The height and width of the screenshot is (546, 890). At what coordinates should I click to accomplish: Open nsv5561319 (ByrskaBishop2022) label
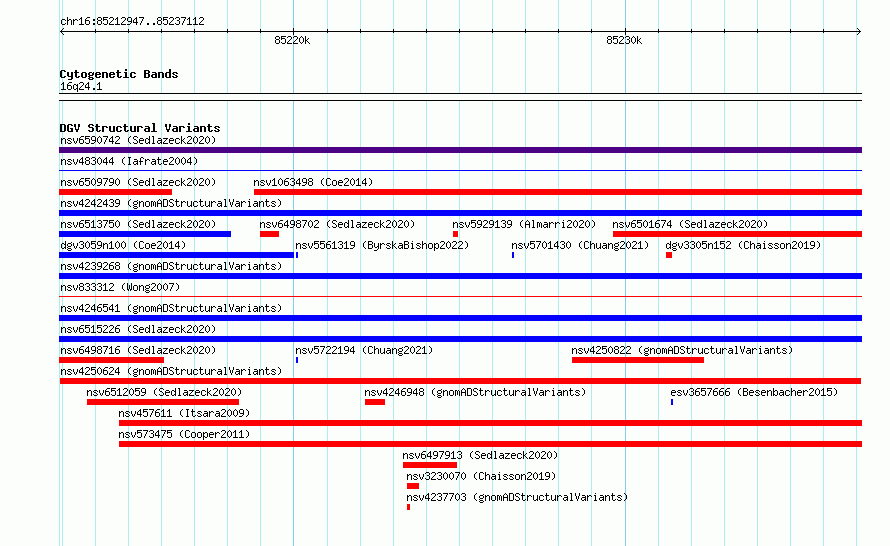point(382,245)
